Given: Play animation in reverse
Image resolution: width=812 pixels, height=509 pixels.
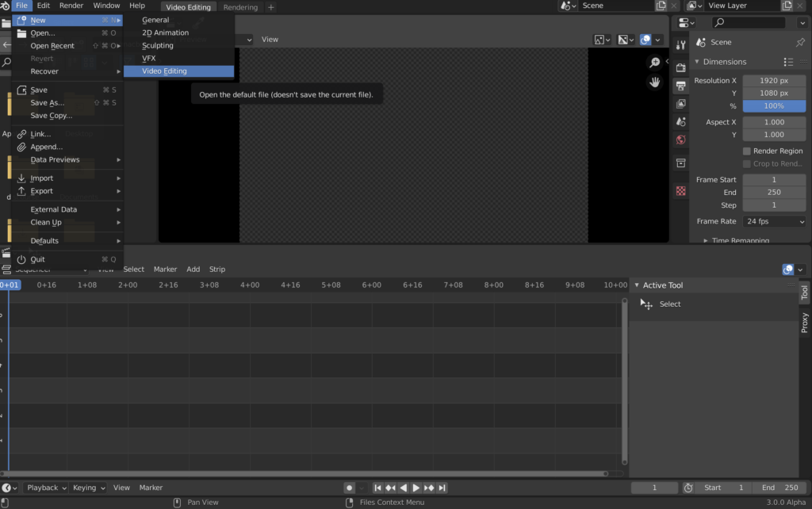Looking at the screenshot, I should click(x=404, y=488).
